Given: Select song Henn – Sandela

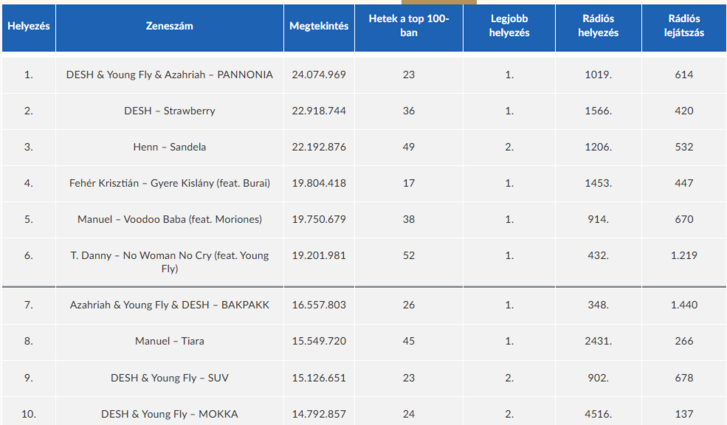Looking at the screenshot, I should point(169,147).
